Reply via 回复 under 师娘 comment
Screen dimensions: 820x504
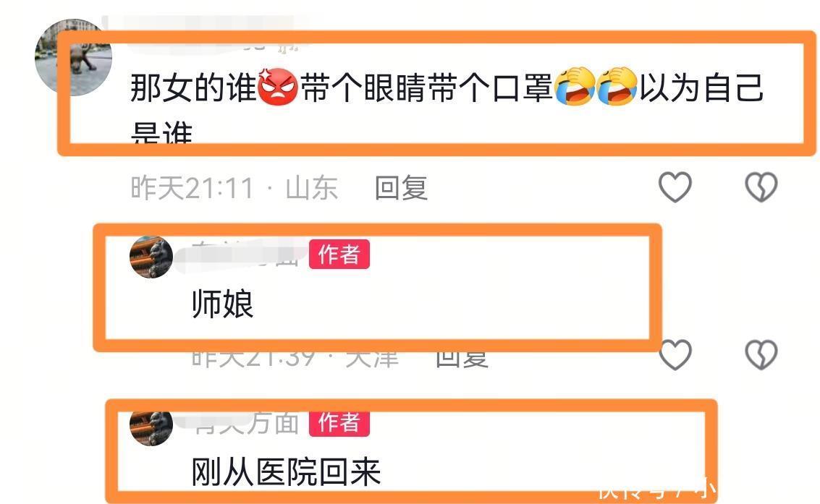[462, 358]
